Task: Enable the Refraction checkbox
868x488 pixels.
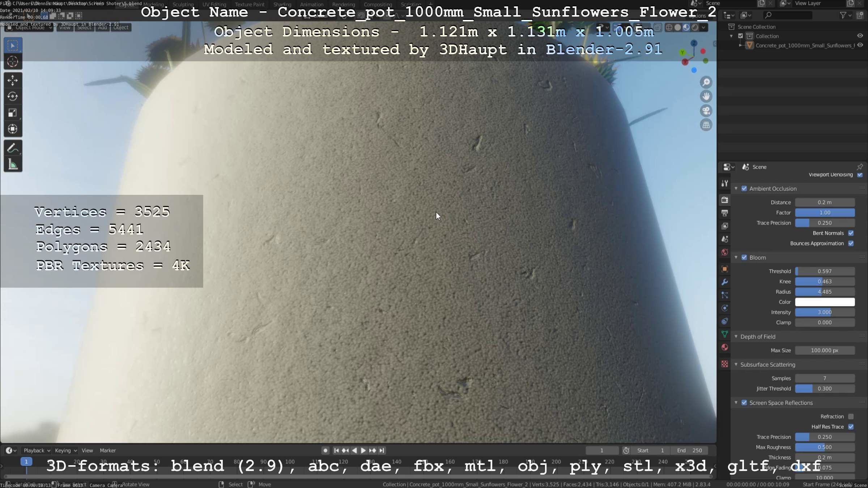Action: coord(851,416)
